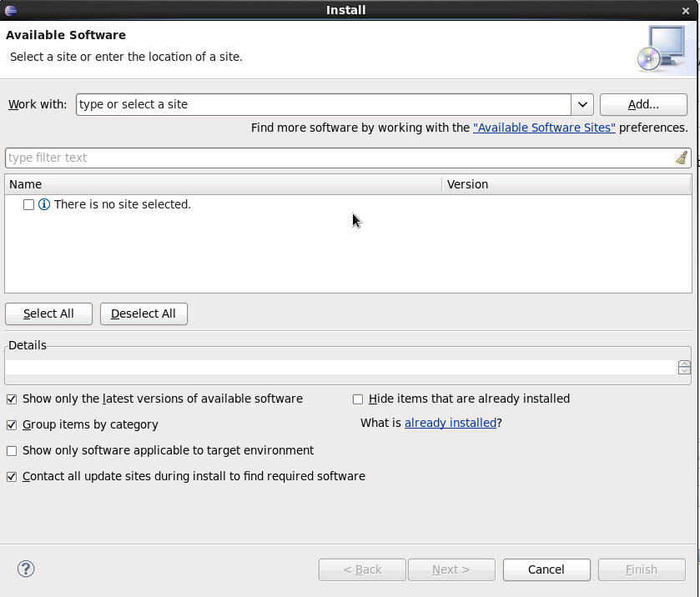Disable showing only latest versions

coord(12,399)
